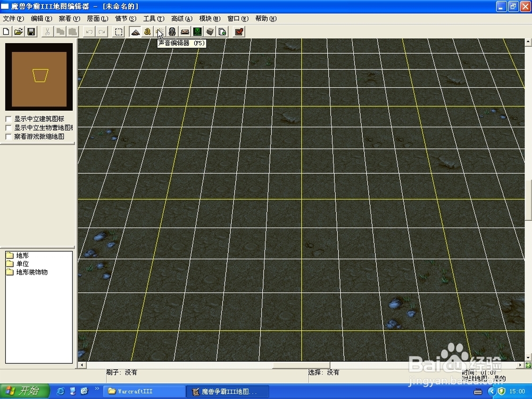Click the security shield tray icon

(x=502, y=392)
